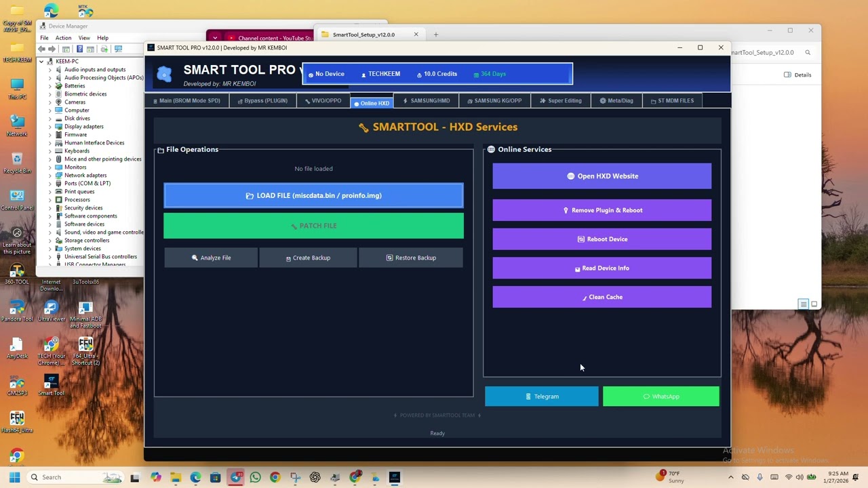Expand the Keyboards device node
The height and width of the screenshot is (488, 868).
50,151
